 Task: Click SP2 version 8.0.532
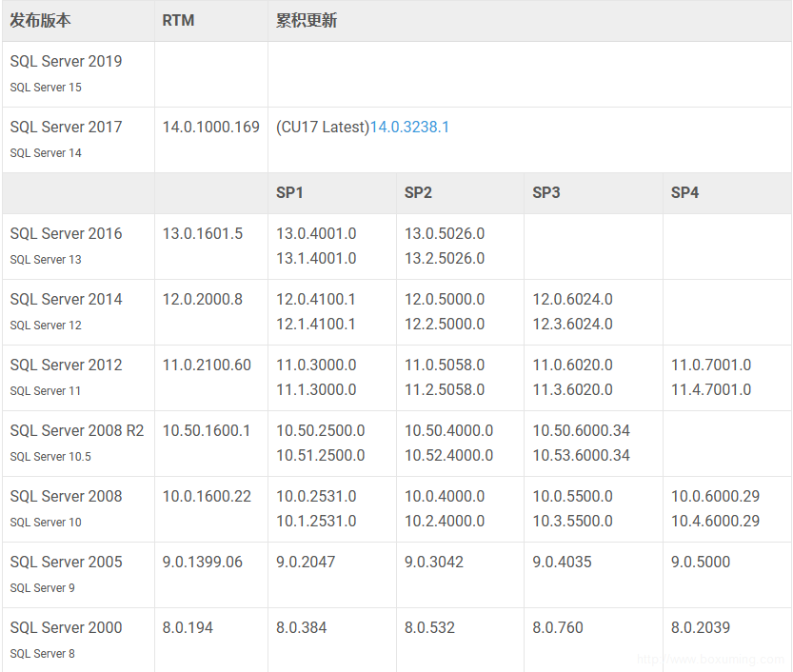pos(430,628)
